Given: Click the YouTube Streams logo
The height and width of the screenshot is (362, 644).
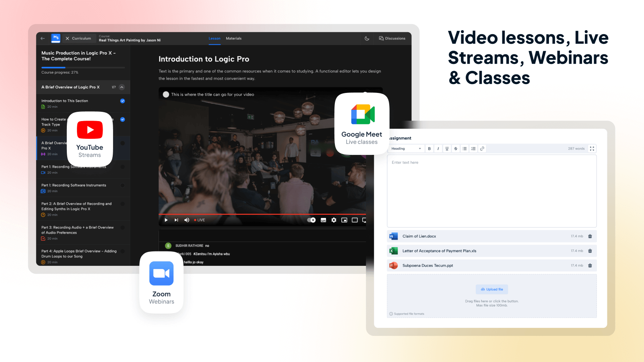Looking at the screenshot, I should [x=90, y=130].
